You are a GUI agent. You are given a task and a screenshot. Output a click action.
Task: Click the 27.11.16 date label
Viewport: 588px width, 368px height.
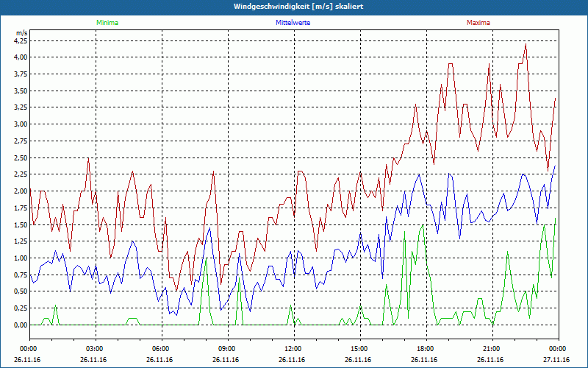click(556, 359)
